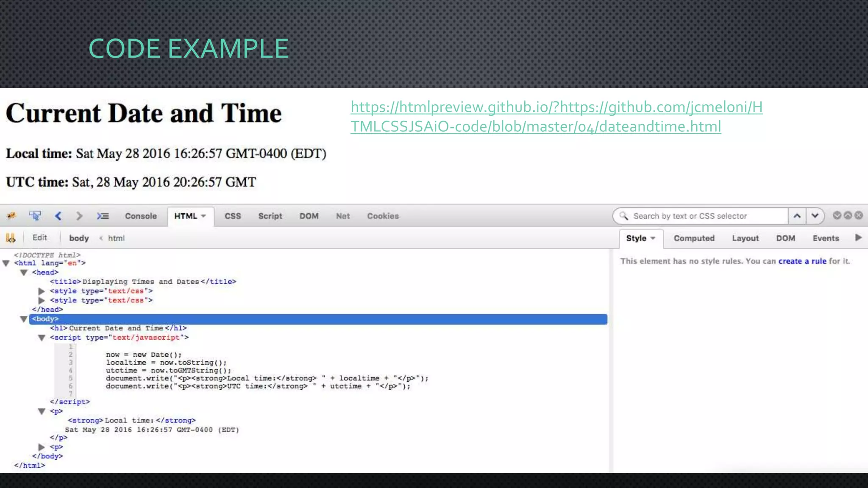Minimize the Firebug panel

click(837, 215)
